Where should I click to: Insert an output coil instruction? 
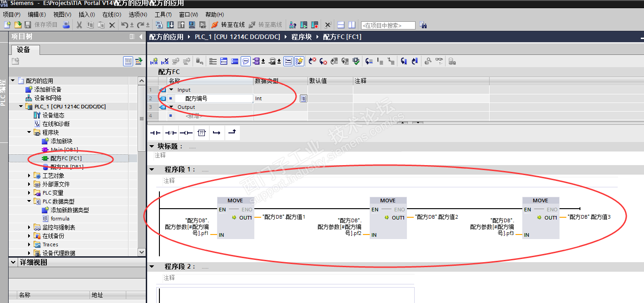point(186,133)
